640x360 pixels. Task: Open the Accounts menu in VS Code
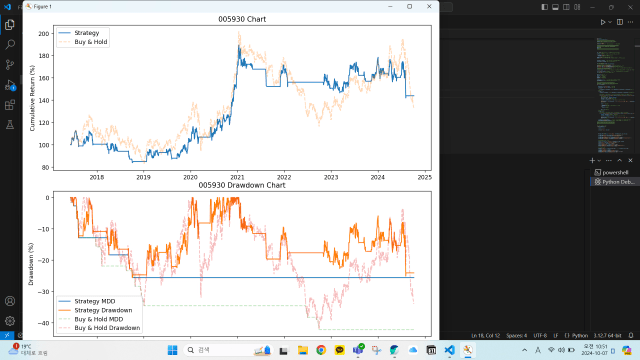point(10,301)
